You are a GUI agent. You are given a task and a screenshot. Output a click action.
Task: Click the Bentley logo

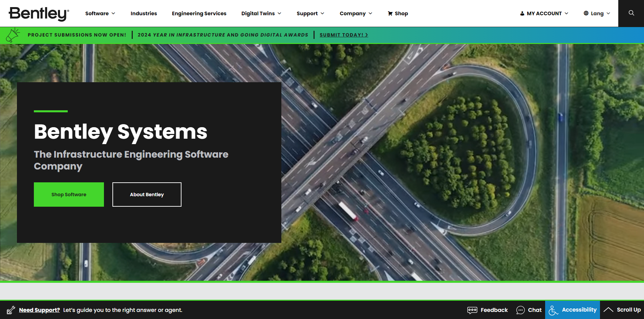[39, 14]
